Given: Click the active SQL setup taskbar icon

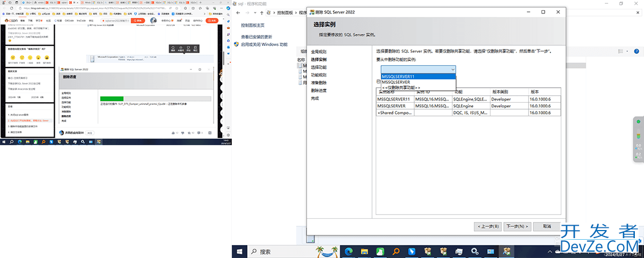Looking at the screenshot, I should [x=506, y=251].
